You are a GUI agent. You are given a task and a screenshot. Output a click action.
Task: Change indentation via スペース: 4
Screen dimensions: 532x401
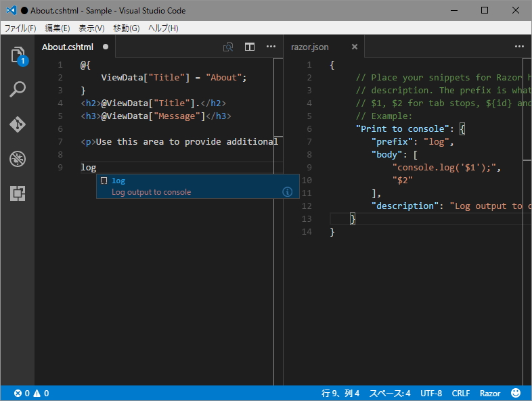pyautogui.click(x=390, y=393)
